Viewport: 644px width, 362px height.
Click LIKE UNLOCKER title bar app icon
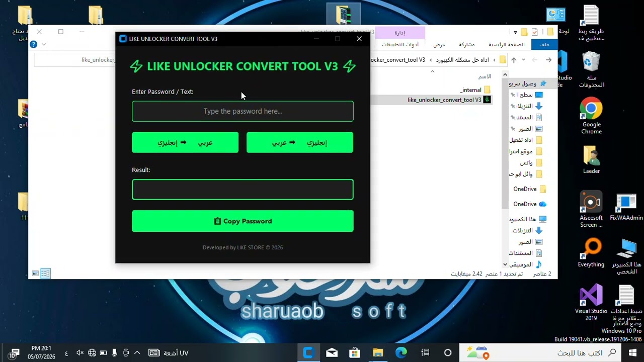click(x=123, y=39)
